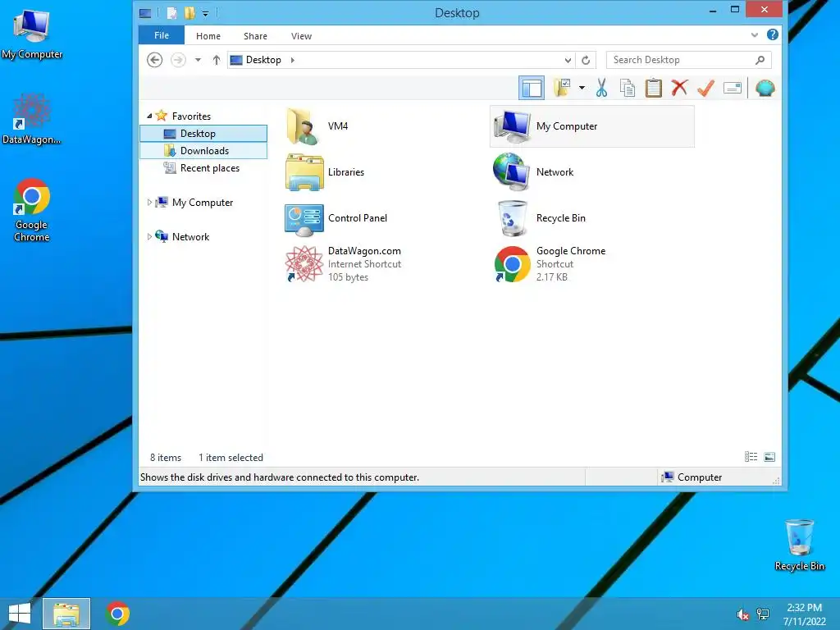
Task: Select the Libraries folder item
Action: click(325, 172)
